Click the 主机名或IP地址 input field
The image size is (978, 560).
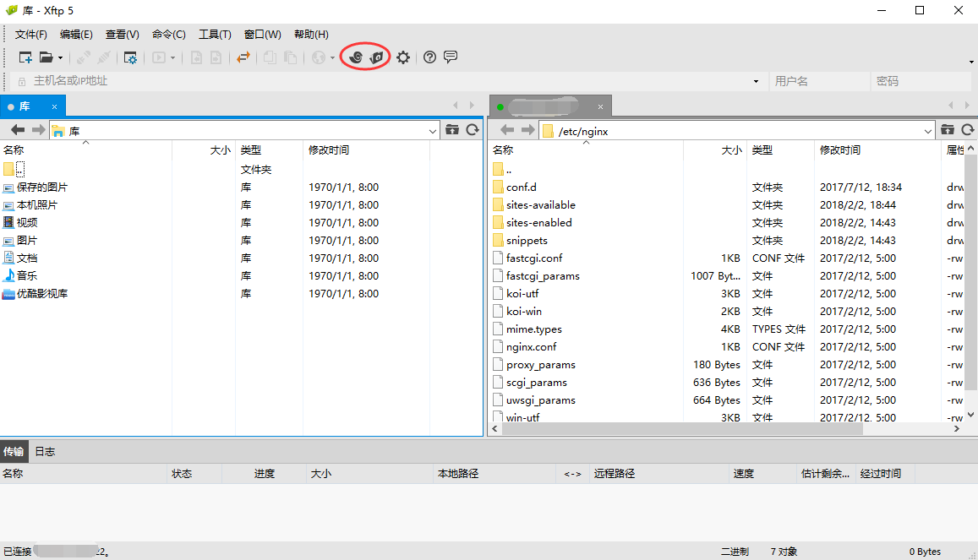coord(389,81)
